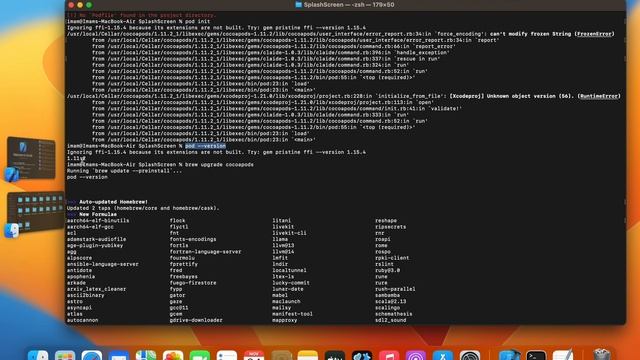Open the Notes app in Dock
The image size is (640, 360).
[308, 354]
